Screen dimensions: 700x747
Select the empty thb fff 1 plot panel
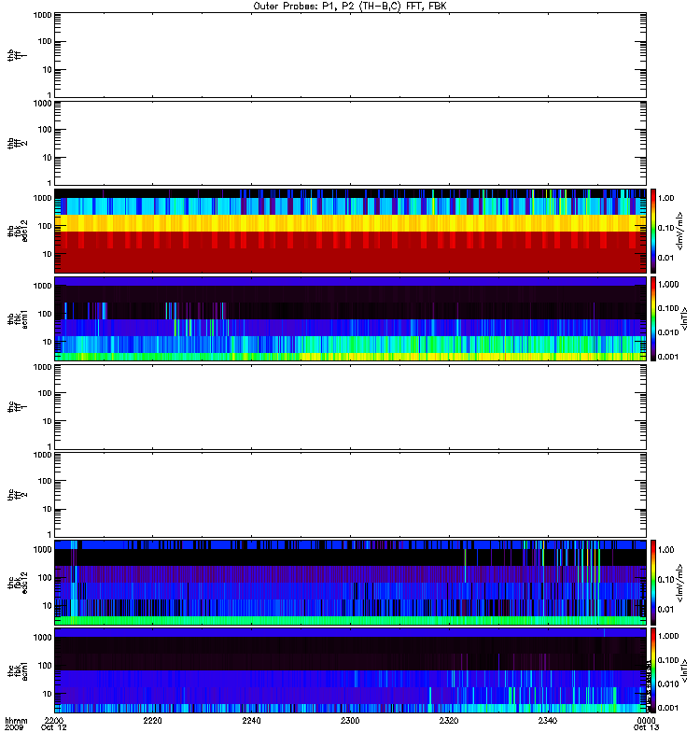350,55
